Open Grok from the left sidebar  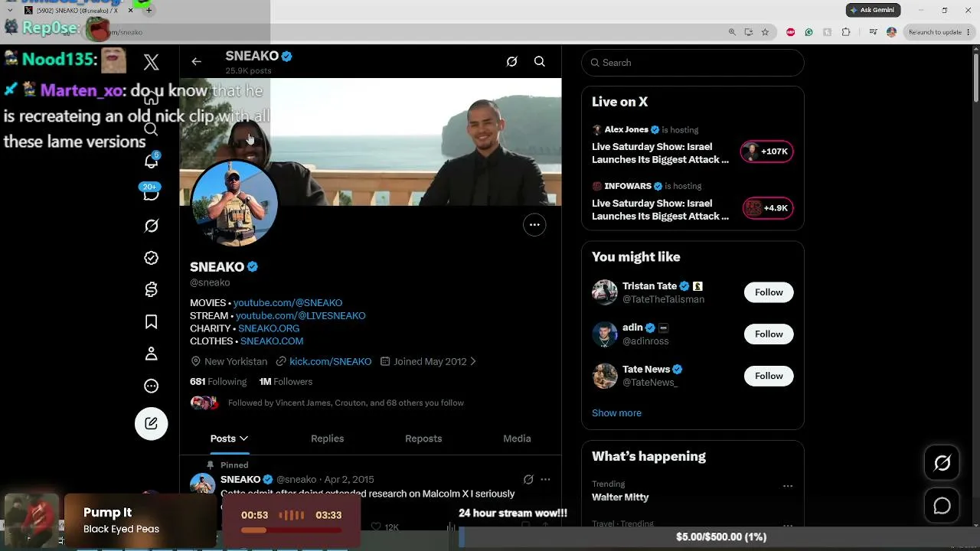coord(152,226)
